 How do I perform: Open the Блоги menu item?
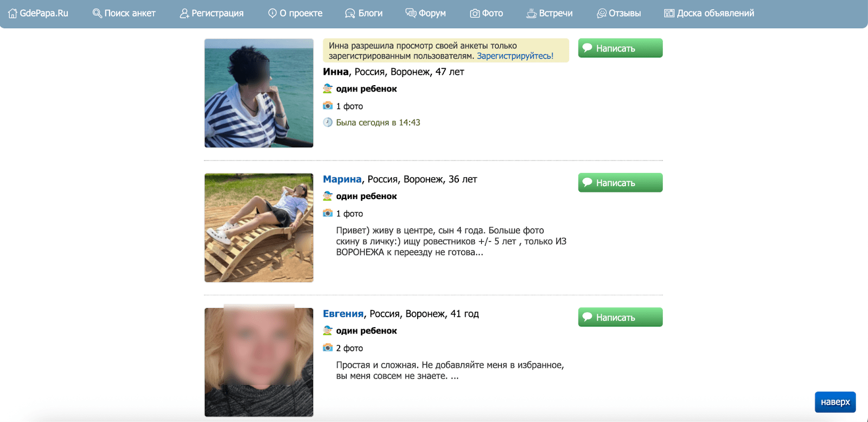pyautogui.click(x=370, y=14)
